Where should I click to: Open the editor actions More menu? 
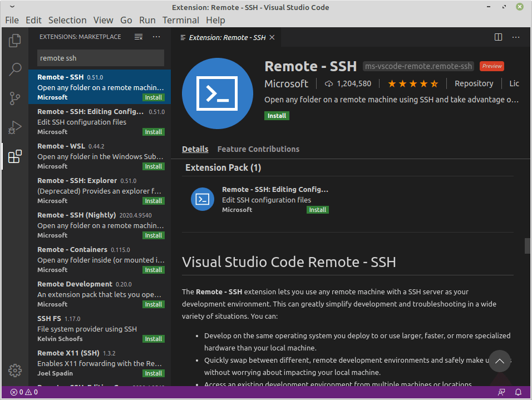[x=515, y=37]
